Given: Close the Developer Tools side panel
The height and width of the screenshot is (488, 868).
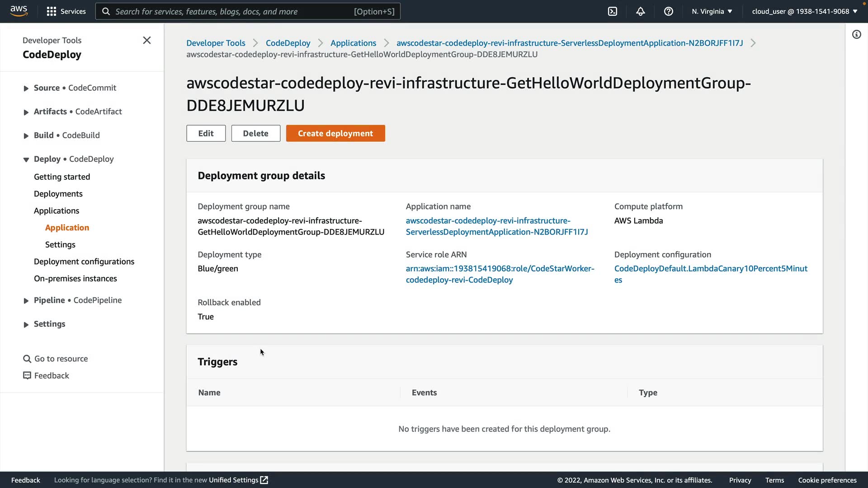Looking at the screenshot, I should click(x=147, y=40).
